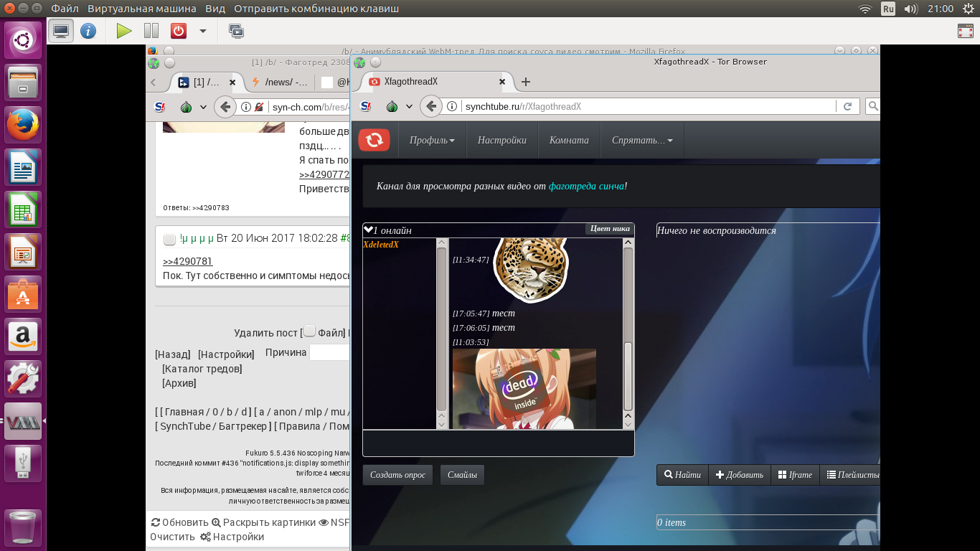This screenshot has height=551, width=980.
Task: Switch to the /news/ tab in back window
Action: pyautogui.click(x=280, y=83)
